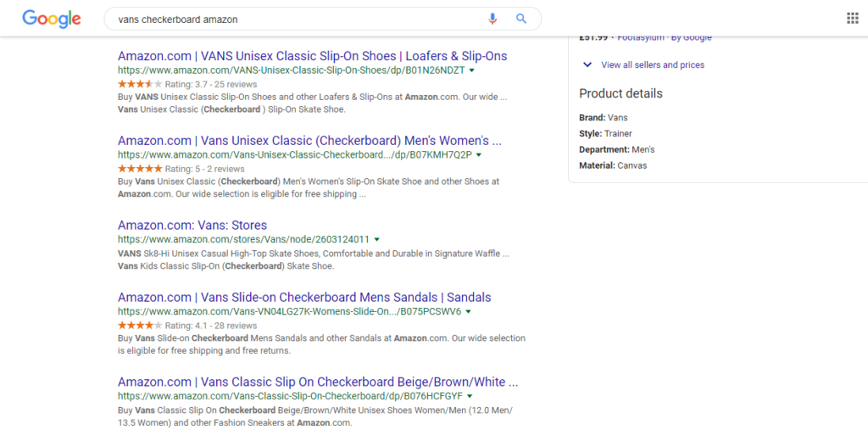The height and width of the screenshot is (441, 868).
Task: Click URL ending B075PCSWV6
Action: 290,311
